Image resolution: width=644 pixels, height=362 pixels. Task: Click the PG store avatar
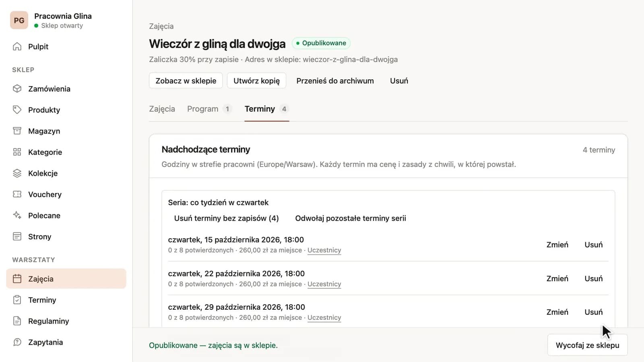point(19,21)
